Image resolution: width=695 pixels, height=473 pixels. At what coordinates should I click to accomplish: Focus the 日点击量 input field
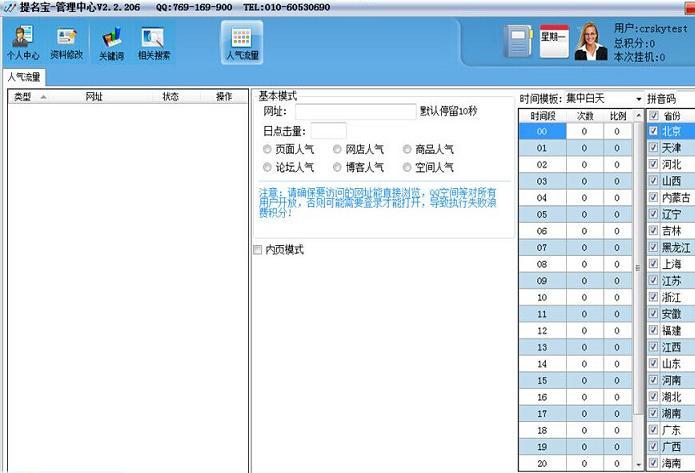point(329,130)
